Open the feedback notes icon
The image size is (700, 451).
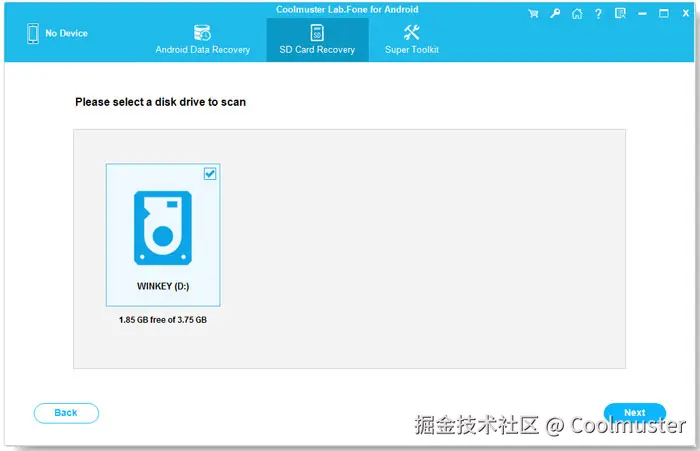click(620, 13)
